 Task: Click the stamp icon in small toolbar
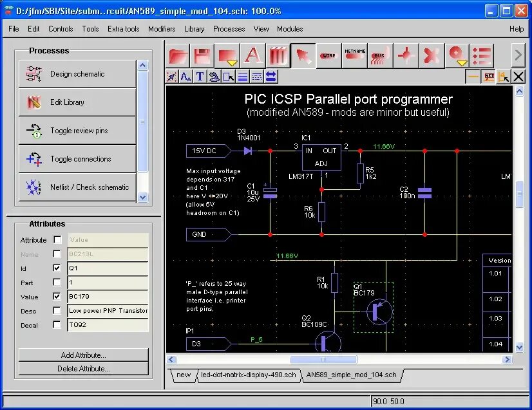(214, 77)
